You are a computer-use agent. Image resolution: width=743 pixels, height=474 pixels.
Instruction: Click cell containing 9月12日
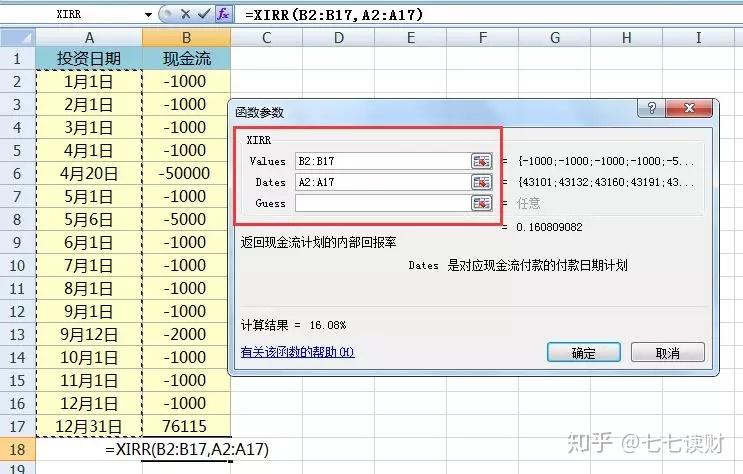(89, 335)
